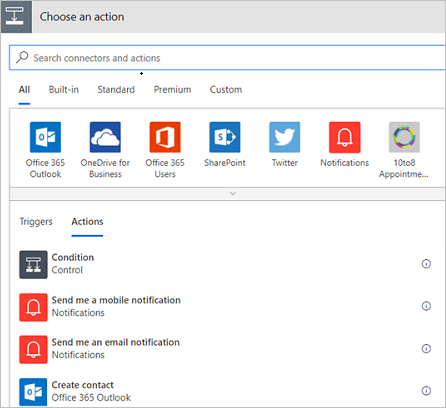Choose Send me a mobile notification
The width and height of the screenshot is (446, 408).
pyautogui.click(x=116, y=300)
